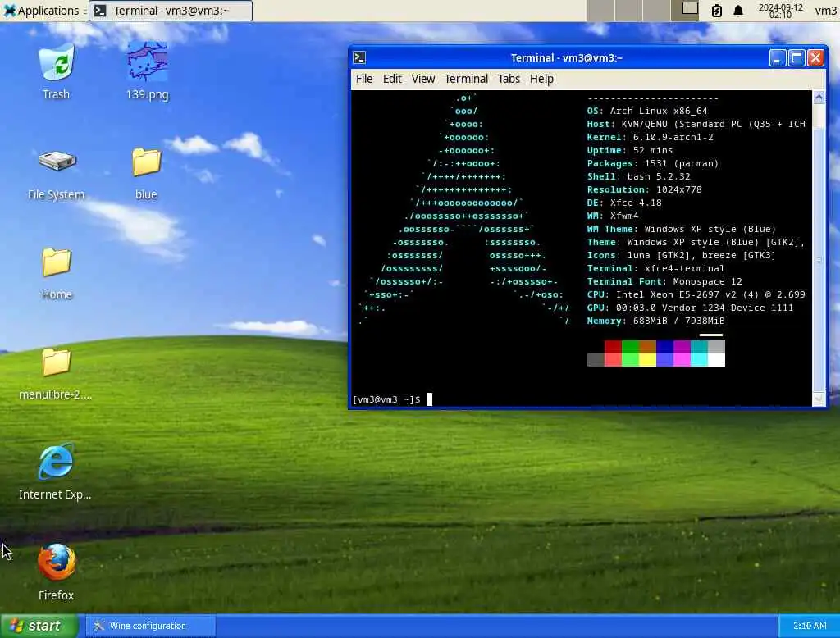Click the 'Icons: luna [GTK2]' line
Viewport: 840px width, 638px height.
(682, 255)
